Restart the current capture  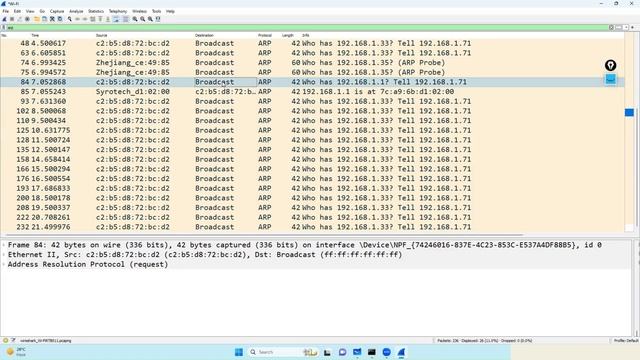pyautogui.click(x=20, y=19)
